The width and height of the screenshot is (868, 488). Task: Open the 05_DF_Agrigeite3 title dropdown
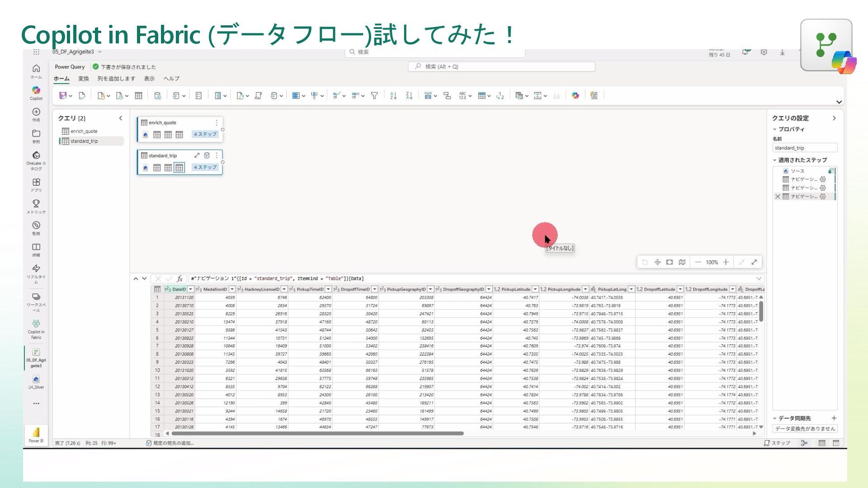(100, 52)
